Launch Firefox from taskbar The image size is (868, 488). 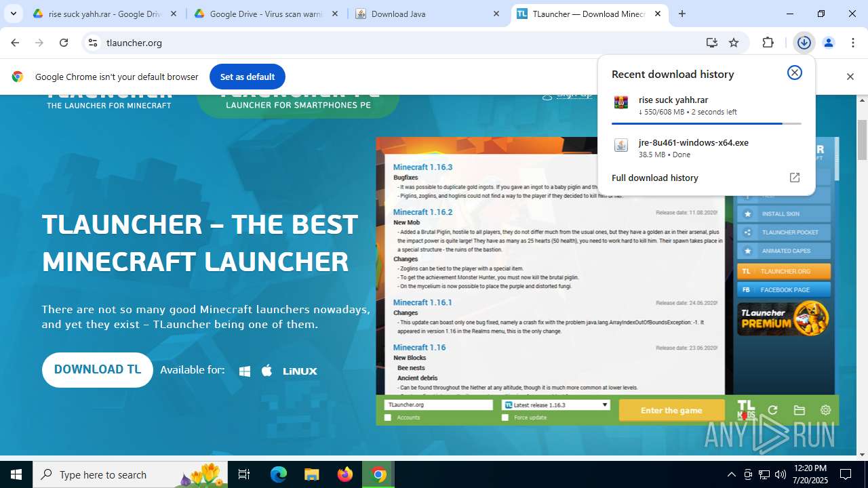345,474
